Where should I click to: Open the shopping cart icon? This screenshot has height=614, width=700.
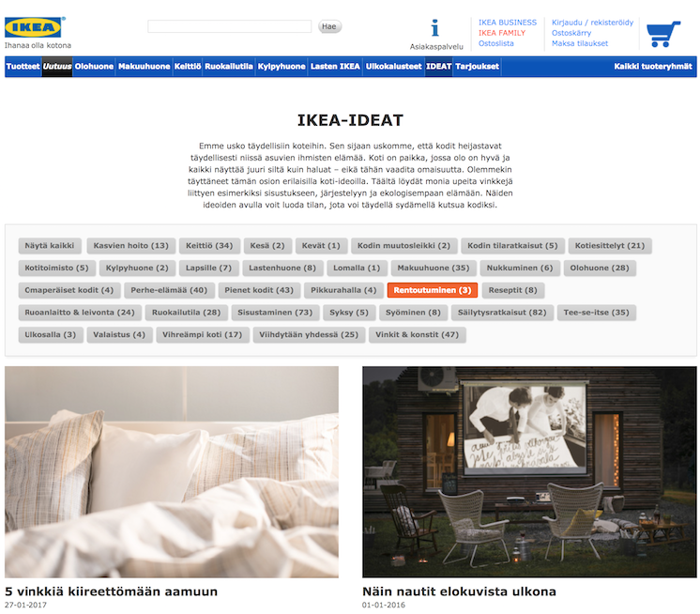663,34
